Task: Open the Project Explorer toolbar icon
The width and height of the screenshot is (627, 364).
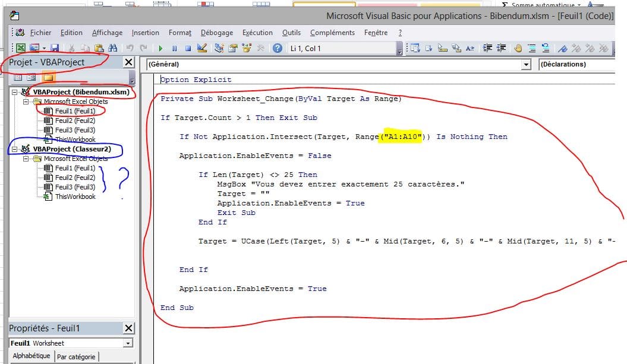Action: click(219, 48)
